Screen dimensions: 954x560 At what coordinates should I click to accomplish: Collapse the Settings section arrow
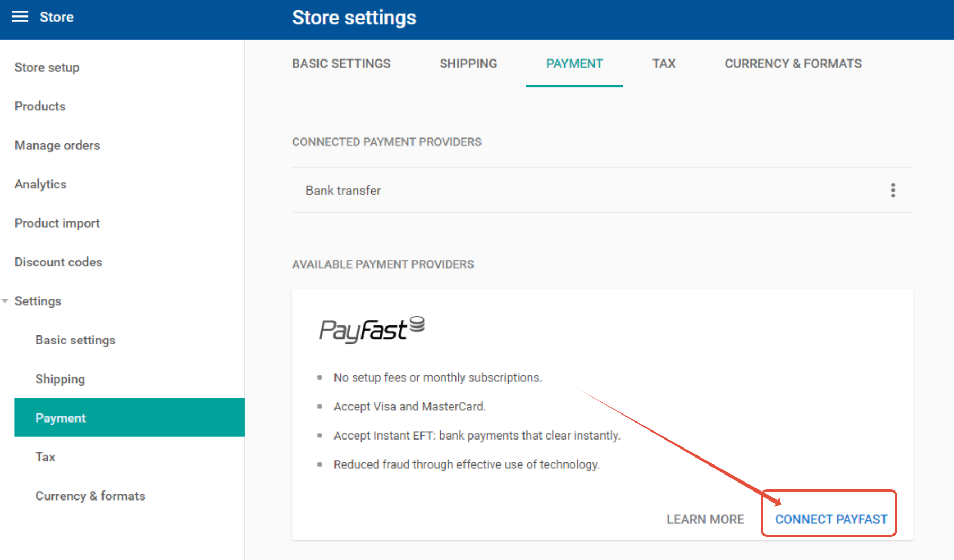click(5, 301)
